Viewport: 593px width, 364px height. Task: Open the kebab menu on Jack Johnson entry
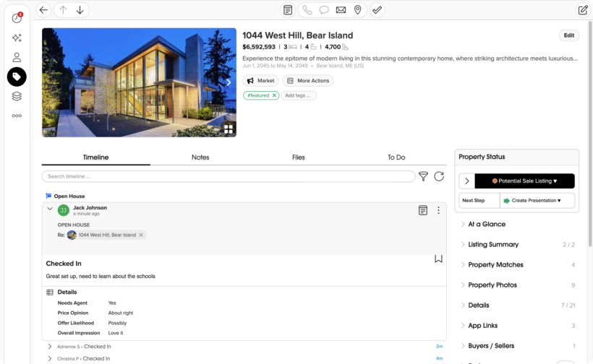(438, 210)
